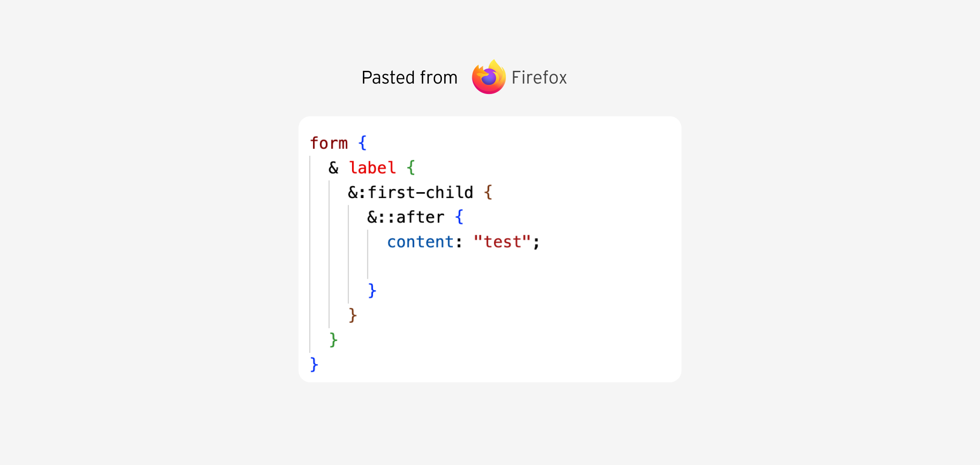The image size is (980, 465).
Task: Click the empty line below content declaration
Action: click(454, 267)
